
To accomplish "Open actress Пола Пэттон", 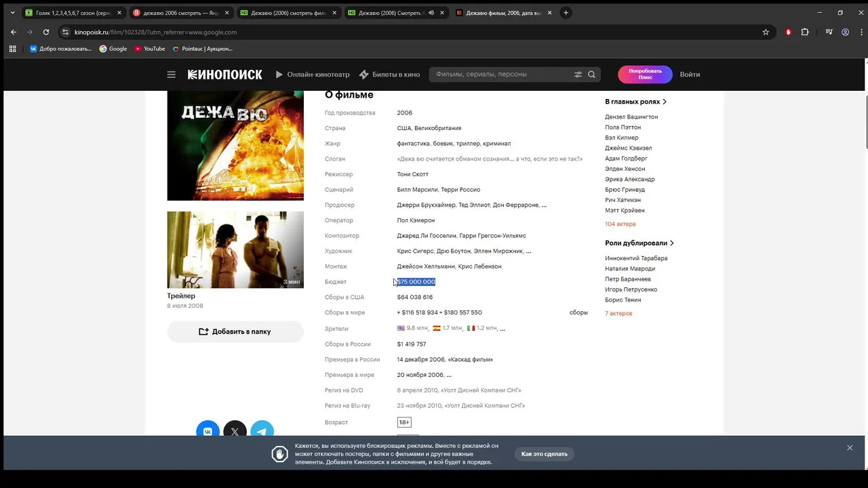I will pyautogui.click(x=623, y=127).
